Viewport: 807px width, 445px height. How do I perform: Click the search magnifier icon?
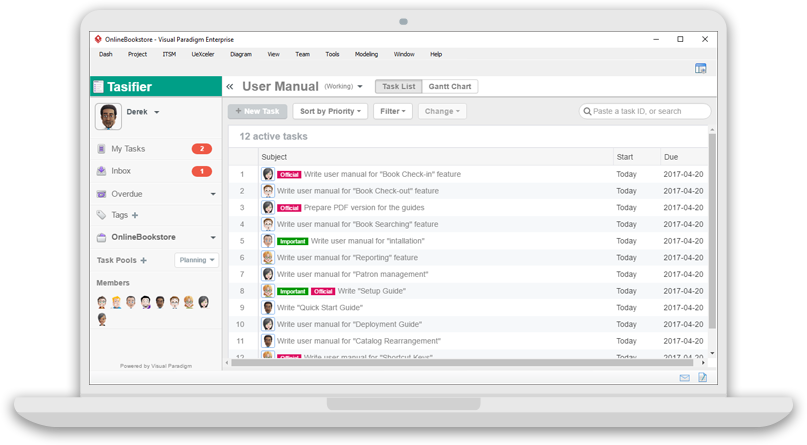pyautogui.click(x=587, y=111)
